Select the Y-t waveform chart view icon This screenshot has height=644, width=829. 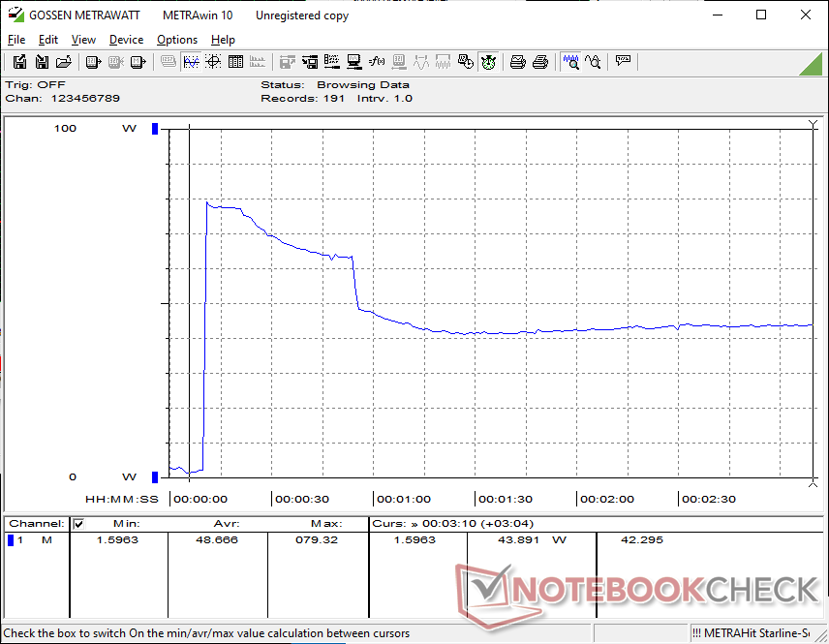[191, 62]
